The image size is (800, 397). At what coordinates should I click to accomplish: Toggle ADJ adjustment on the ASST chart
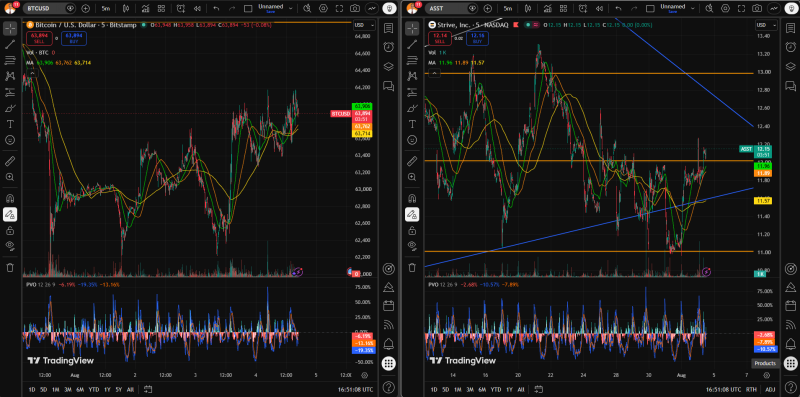770,389
